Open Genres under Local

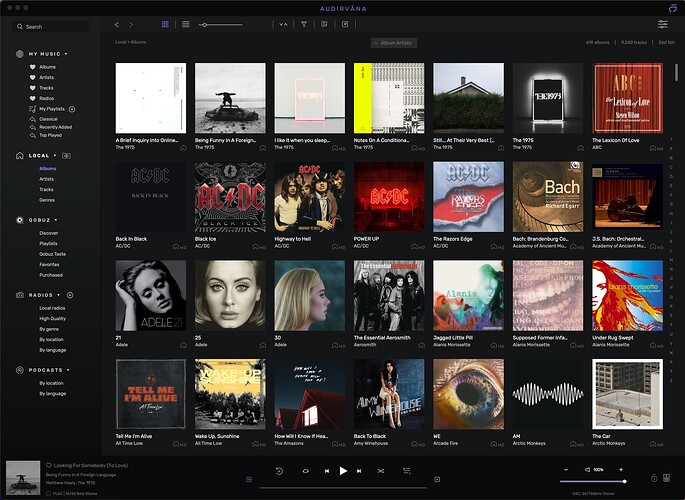click(47, 200)
